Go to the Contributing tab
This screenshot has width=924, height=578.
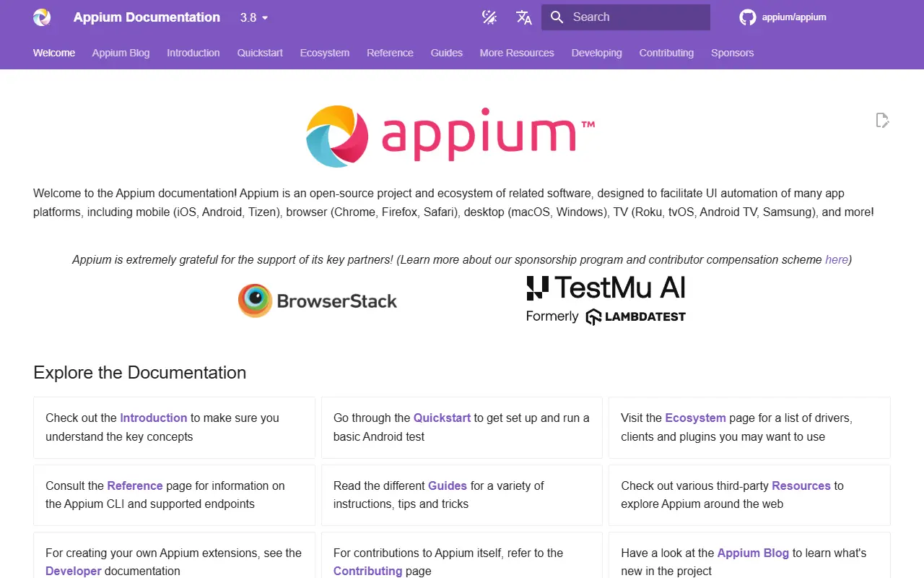point(666,53)
